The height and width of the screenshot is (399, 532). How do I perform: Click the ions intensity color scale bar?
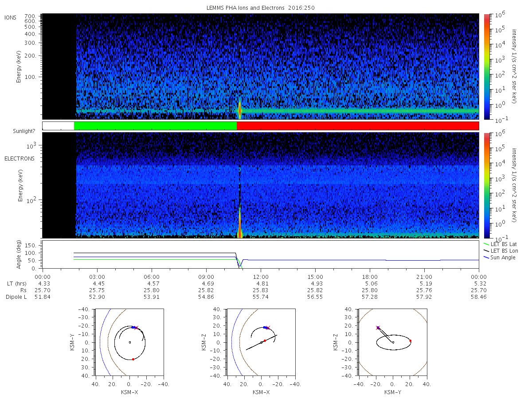[486, 66]
